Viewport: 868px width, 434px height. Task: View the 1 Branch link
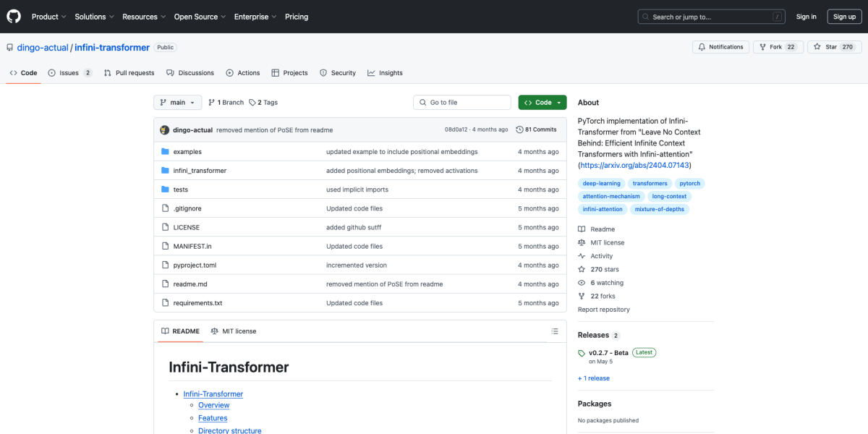coord(226,103)
